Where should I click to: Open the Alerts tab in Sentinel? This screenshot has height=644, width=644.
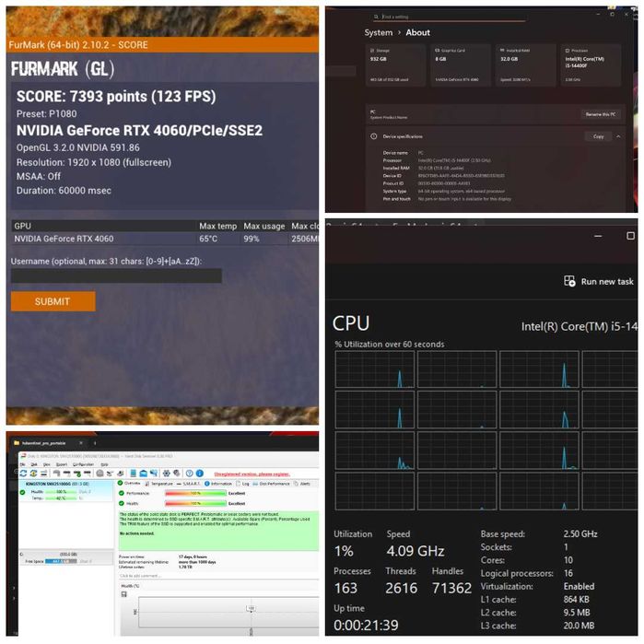(302, 484)
